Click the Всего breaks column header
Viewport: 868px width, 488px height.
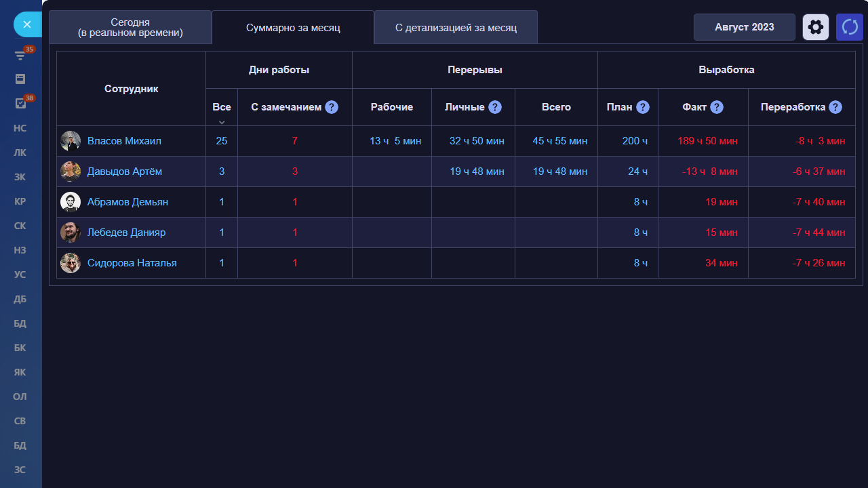pyautogui.click(x=556, y=107)
